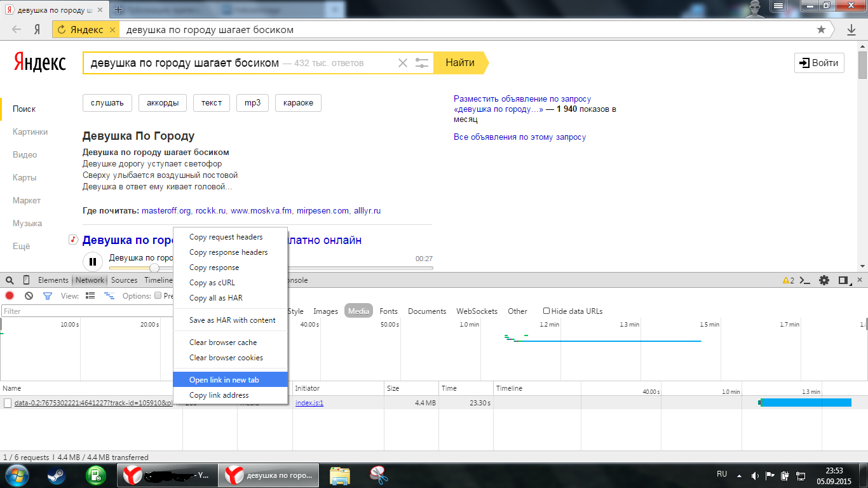This screenshot has height=488, width=868.
Task: Open DevTools settings gear icon
Action: click(824, 280)
